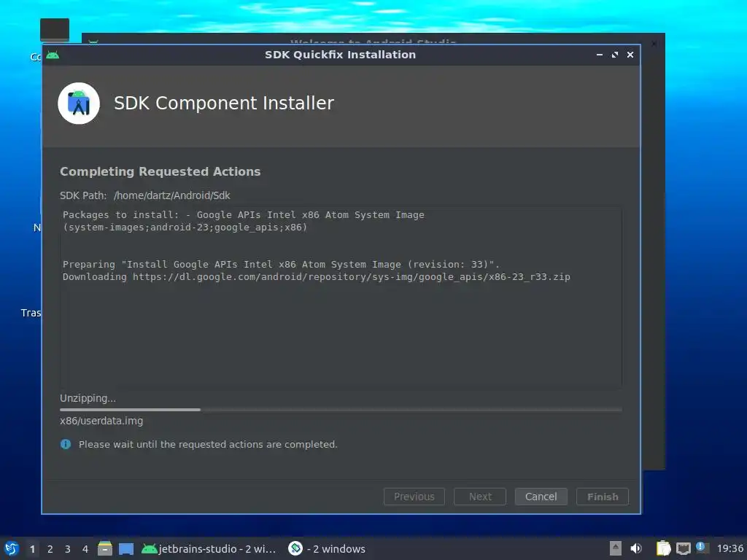Click the 19:36 clock in the taskbar
The image size is (747, 560).
(729, 548)
